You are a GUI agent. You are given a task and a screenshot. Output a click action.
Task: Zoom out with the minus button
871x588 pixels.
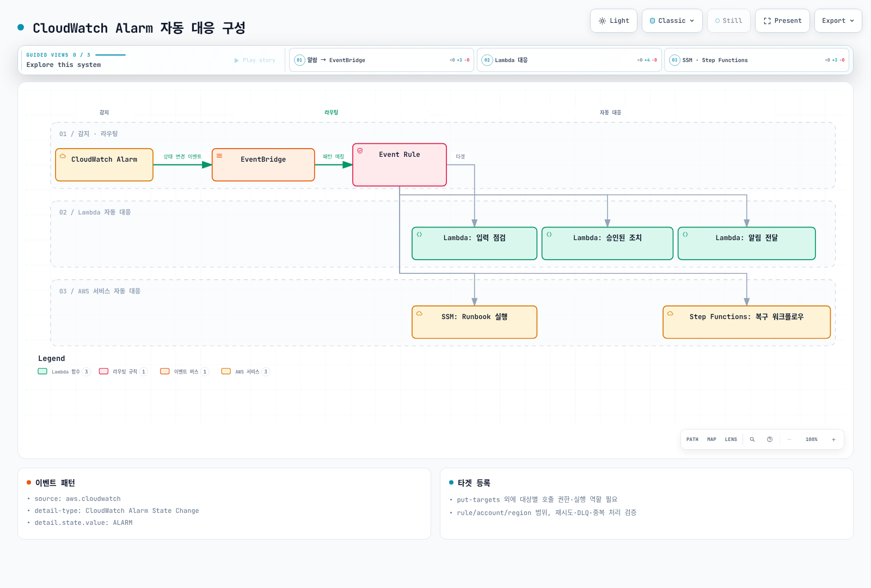tap(789, 439)
